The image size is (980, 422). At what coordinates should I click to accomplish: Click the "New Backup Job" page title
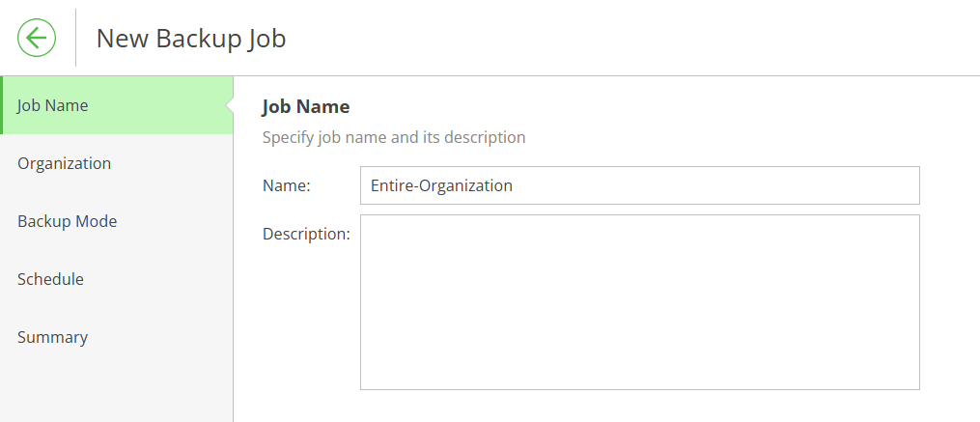tap(190, 38)
